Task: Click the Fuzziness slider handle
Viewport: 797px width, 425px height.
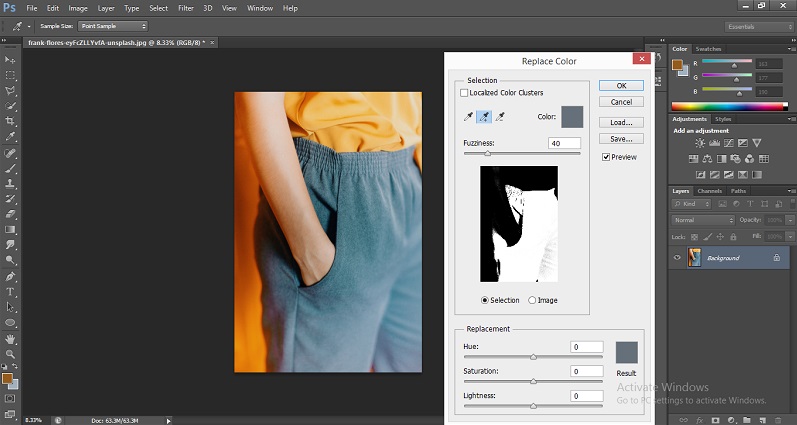Action: pos(487,154)
